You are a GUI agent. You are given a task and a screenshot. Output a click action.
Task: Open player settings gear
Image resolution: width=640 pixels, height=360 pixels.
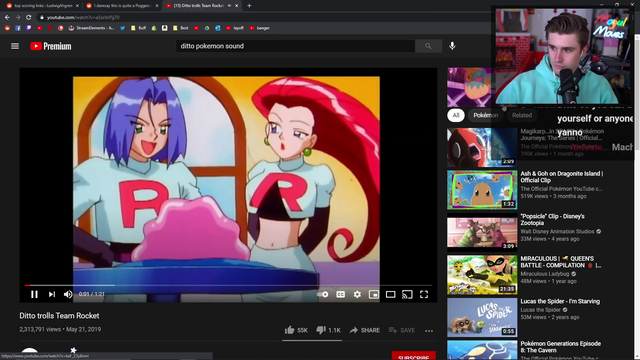tap(357, 294)
